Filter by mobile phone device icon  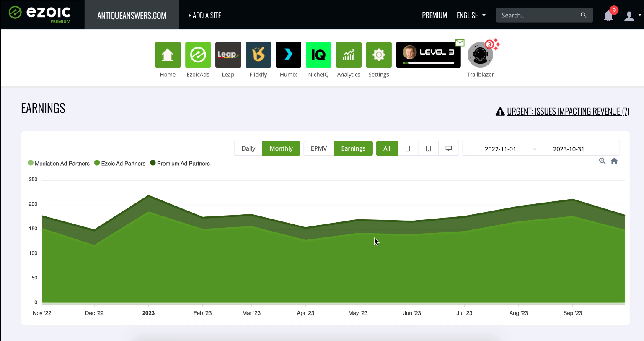tap(408, 148)
